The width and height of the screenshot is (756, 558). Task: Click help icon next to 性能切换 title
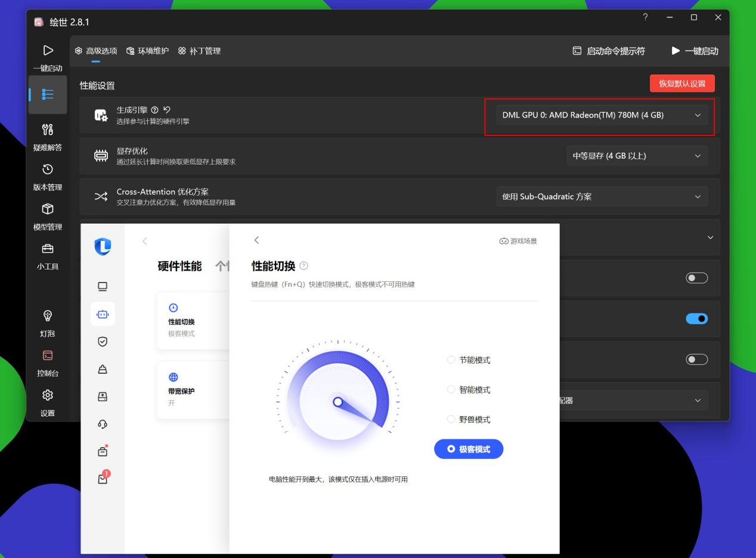pyautogui.click(x=303, y=266)
